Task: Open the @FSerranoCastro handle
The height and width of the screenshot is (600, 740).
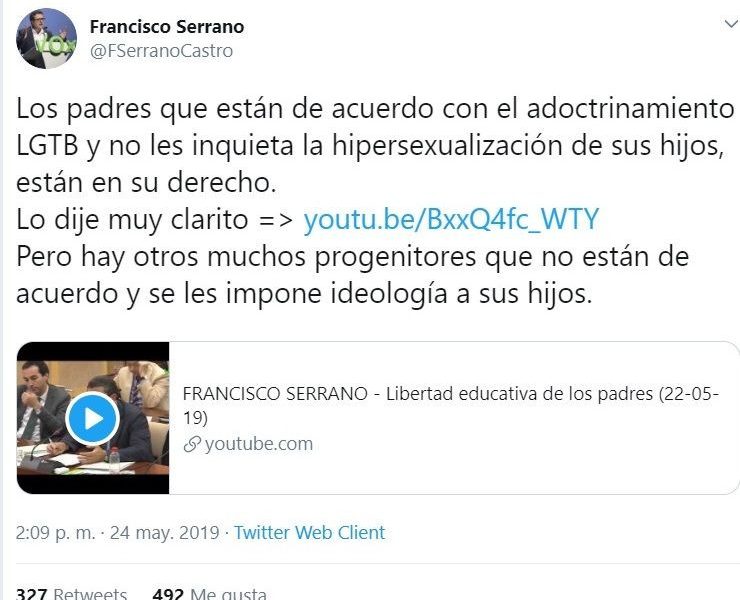Action: point(161,51)
